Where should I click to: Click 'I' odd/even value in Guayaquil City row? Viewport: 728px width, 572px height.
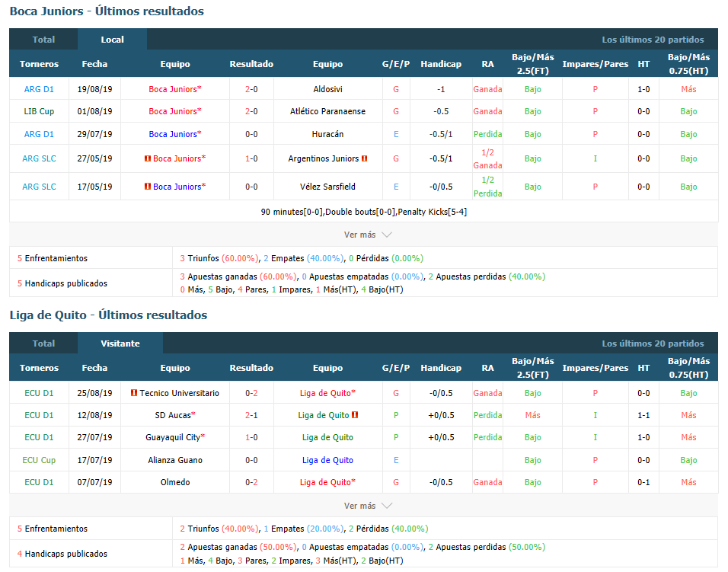(x=595, y=437)
